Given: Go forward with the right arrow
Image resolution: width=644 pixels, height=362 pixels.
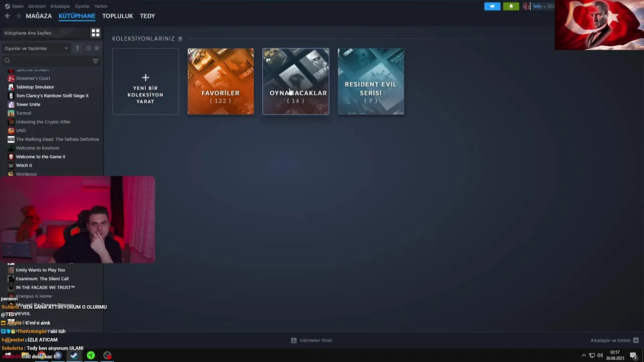Looking at the screenshot, I should point(18,16).
